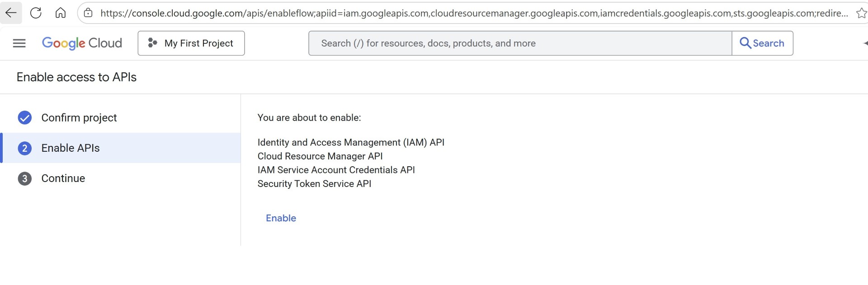Click the step 3 number badge
The image size is (868, 285).
pos(24,178)
